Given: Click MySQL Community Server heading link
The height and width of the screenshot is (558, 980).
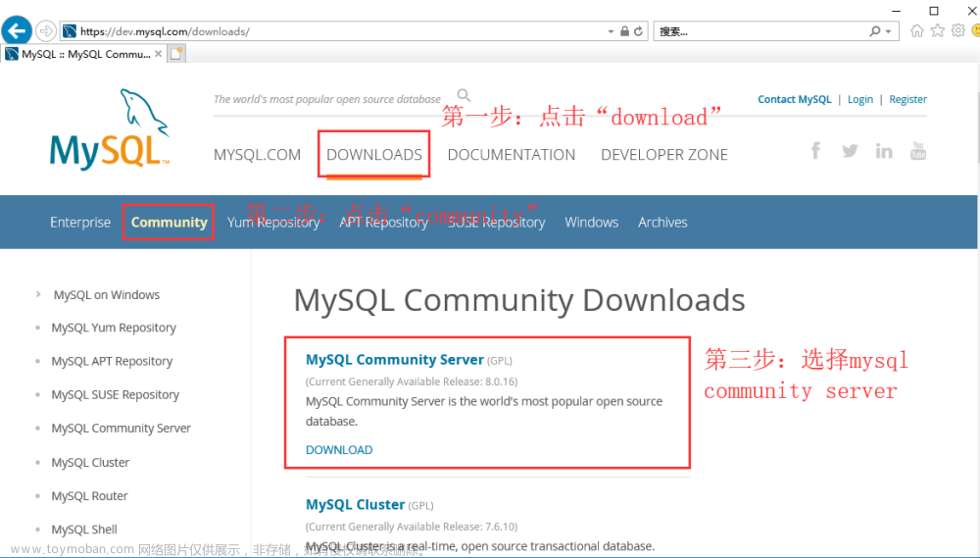Looking at the screenshot, I should pos(394,360).
